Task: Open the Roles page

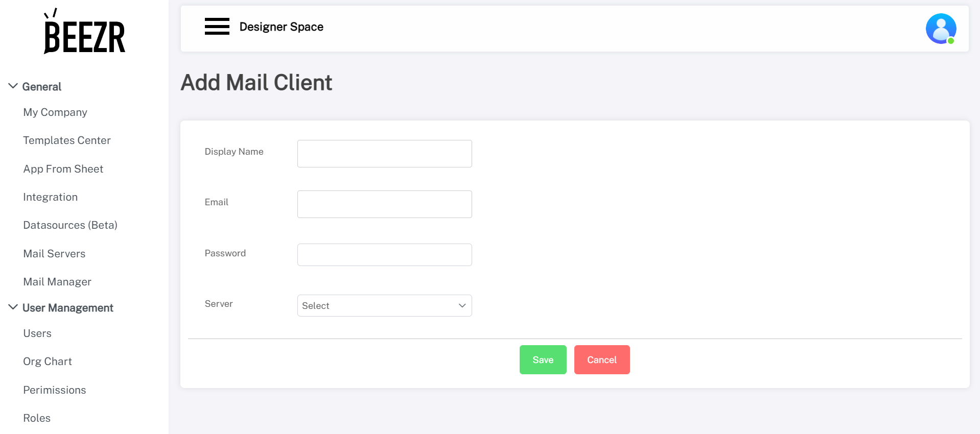Action: pyautogui.click(x=37, y=418)
